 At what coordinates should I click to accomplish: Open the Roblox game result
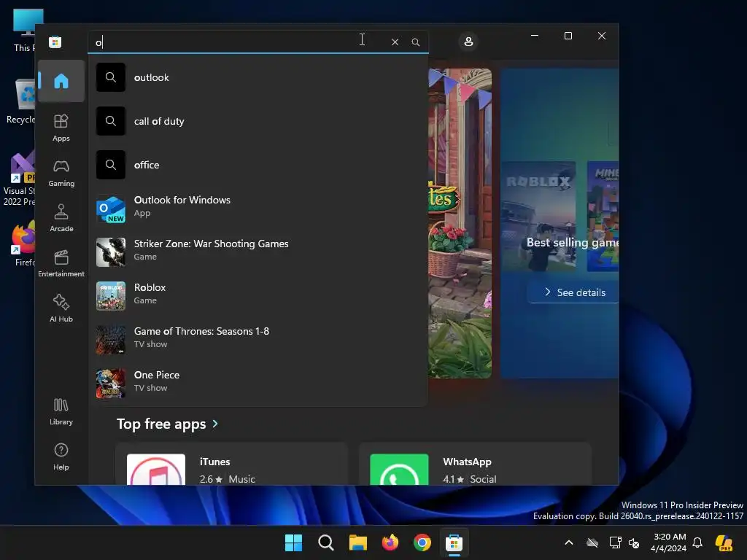258,296
